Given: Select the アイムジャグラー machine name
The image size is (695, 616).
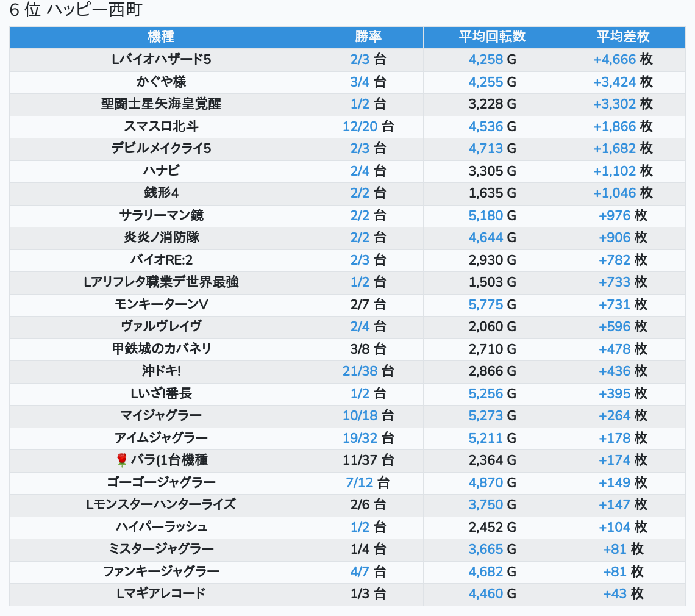Looking at the screenshot, I should (x=162, y=438).
